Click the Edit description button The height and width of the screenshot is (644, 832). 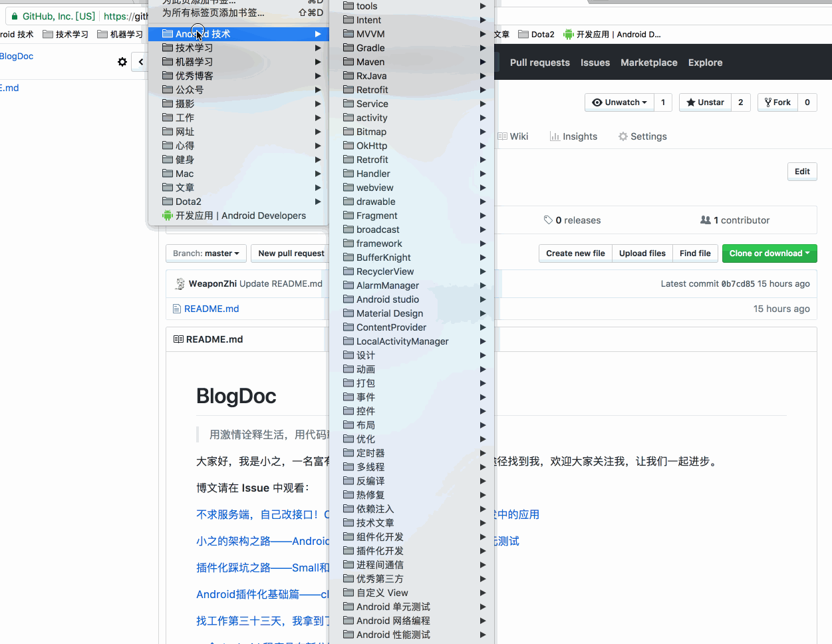click(802, 172)
